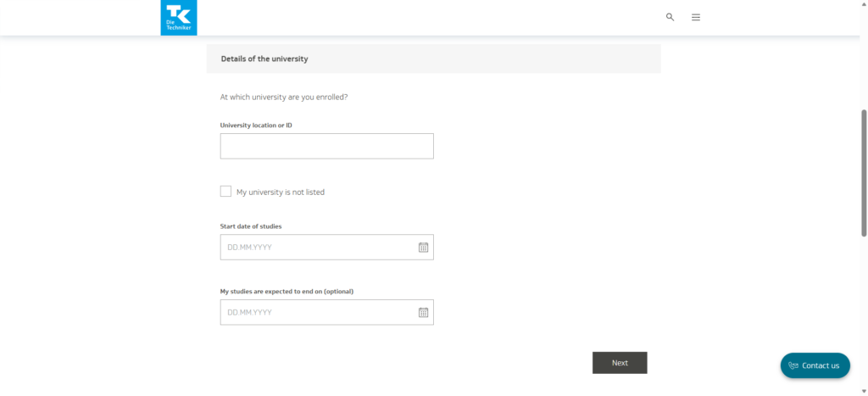Screen dimensions: 868x396
Task: Click the scrollbar up arrow
Action: click(864, 4)
